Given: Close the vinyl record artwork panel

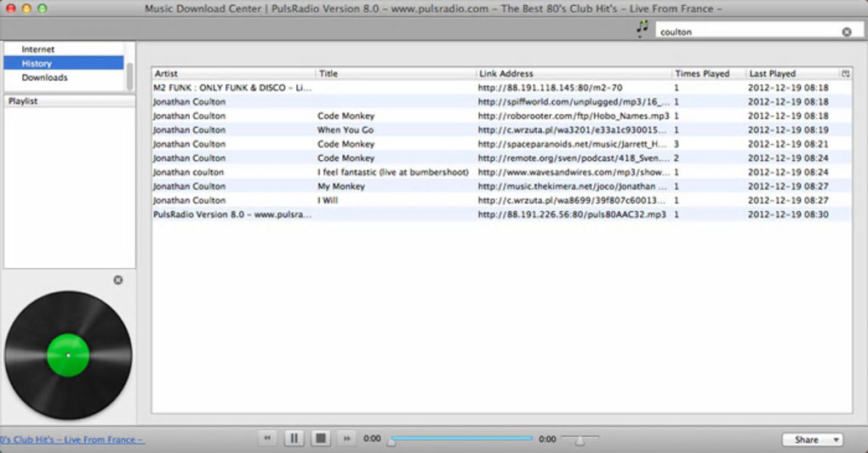Looking at the screenshot, I should click(x=118, y=280).
